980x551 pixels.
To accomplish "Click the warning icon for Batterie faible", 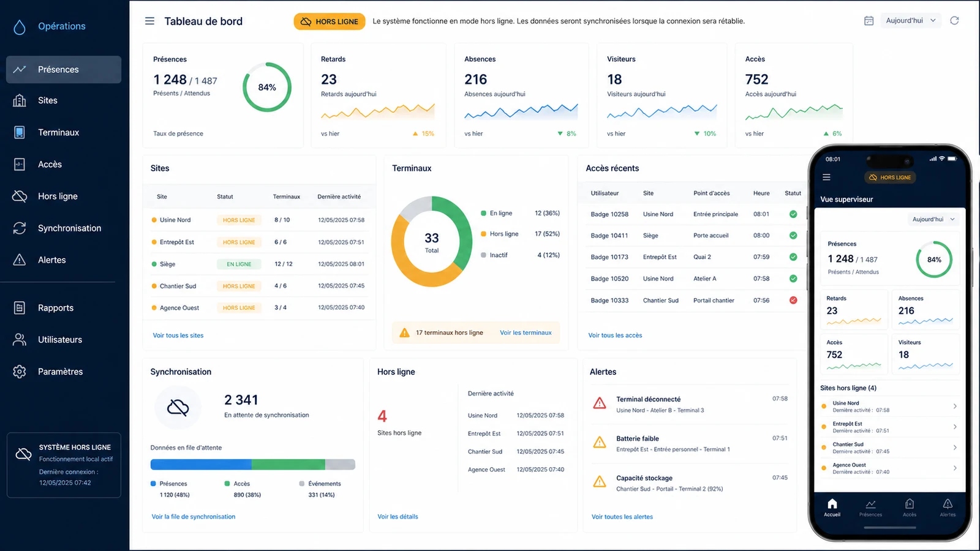I will (600, 443).
